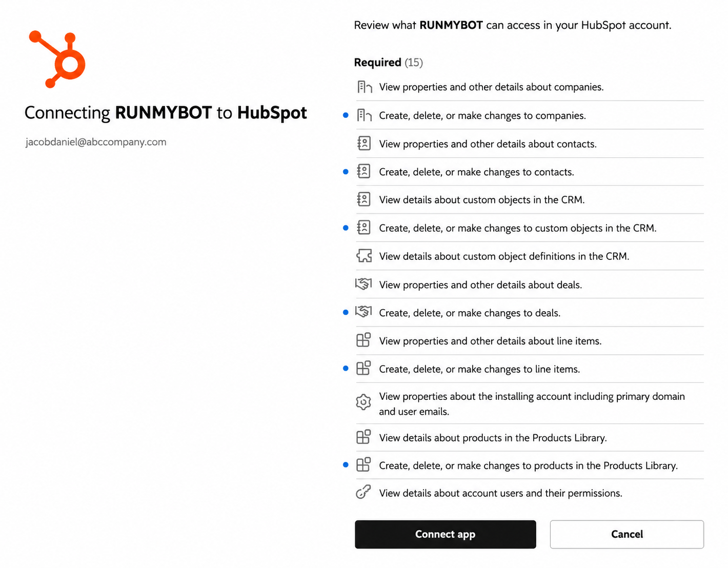The width and height of the screenshot is (728, 568).
Task: Click the jacobdaniel@abccompany.com email text
Action: pyautogui.click(x=96, y=142)
